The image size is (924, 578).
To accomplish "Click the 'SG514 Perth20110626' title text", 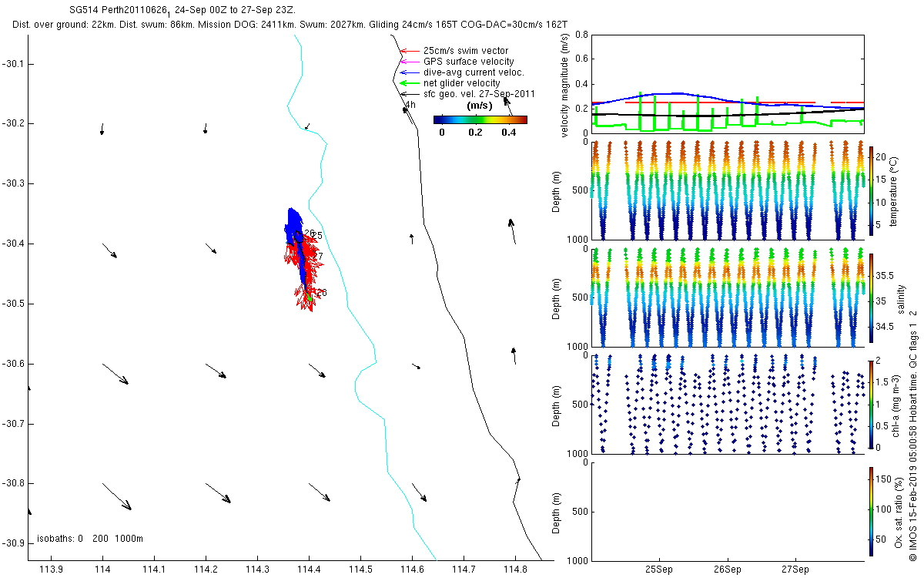I will pyautogui.click(x=117, y=9).
